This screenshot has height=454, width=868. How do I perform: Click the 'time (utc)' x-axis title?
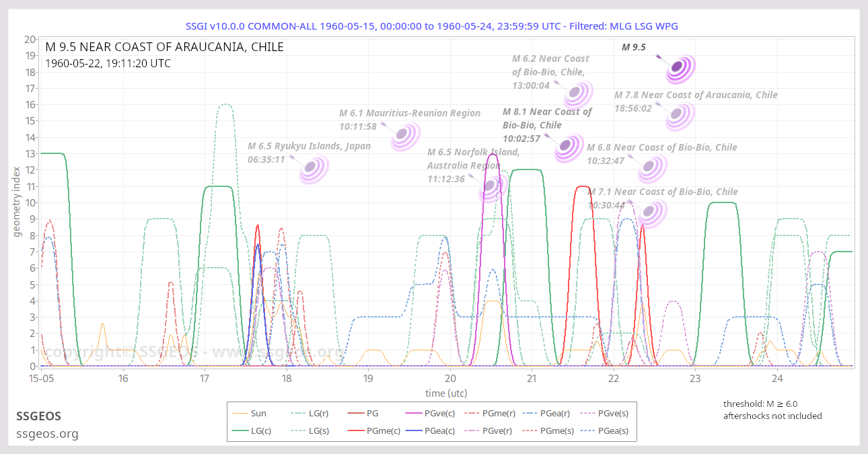tap(446, 393)
